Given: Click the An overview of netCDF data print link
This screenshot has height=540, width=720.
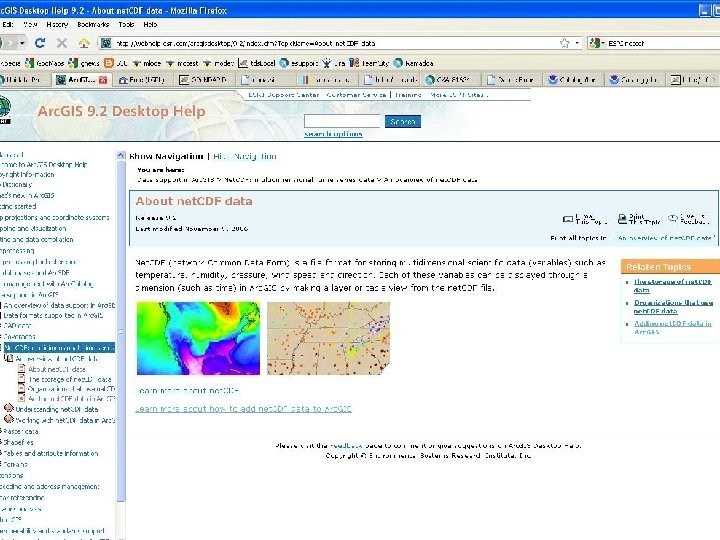Looking at the screenshot, I should [666, 238].
